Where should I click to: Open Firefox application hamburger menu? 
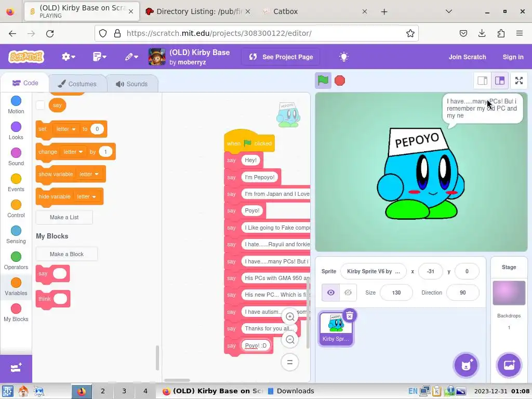(519, 33)
